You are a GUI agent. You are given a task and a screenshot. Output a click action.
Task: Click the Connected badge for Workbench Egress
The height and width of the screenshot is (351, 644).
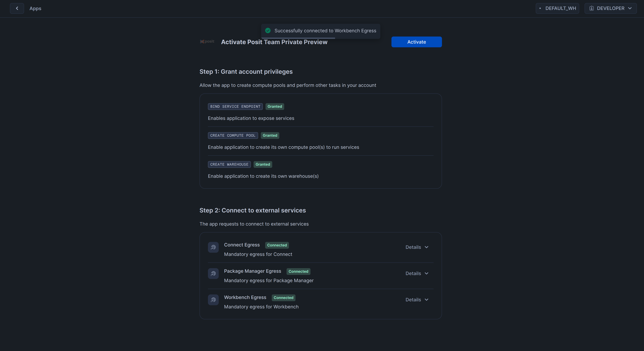[284, 298]
